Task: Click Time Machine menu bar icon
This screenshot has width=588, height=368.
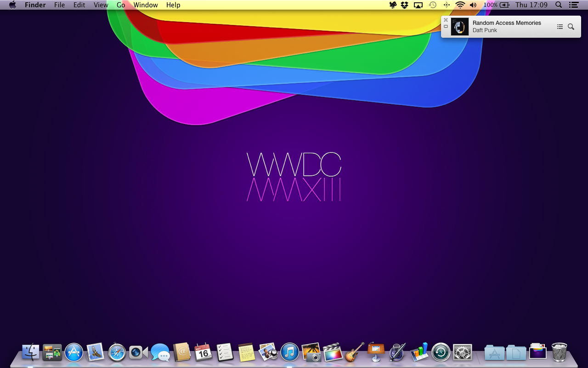Action: pyautogui.click(x=432, y=5)
